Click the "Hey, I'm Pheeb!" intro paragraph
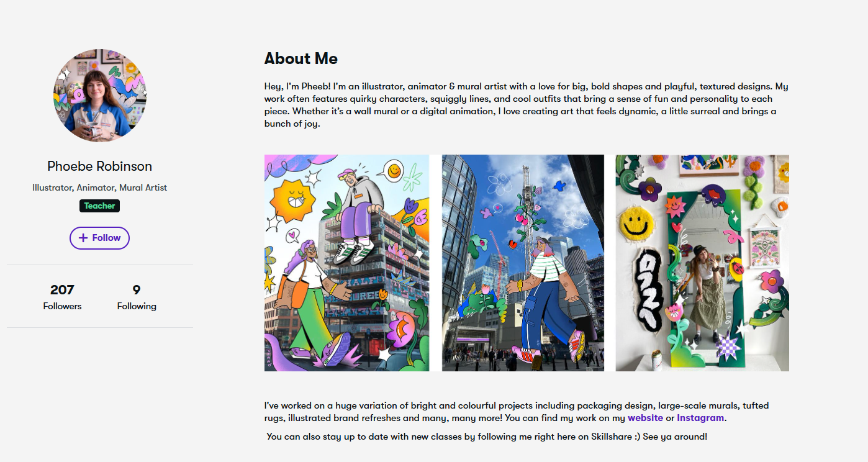This screenshot has height=462, width=868. [526, 105]
